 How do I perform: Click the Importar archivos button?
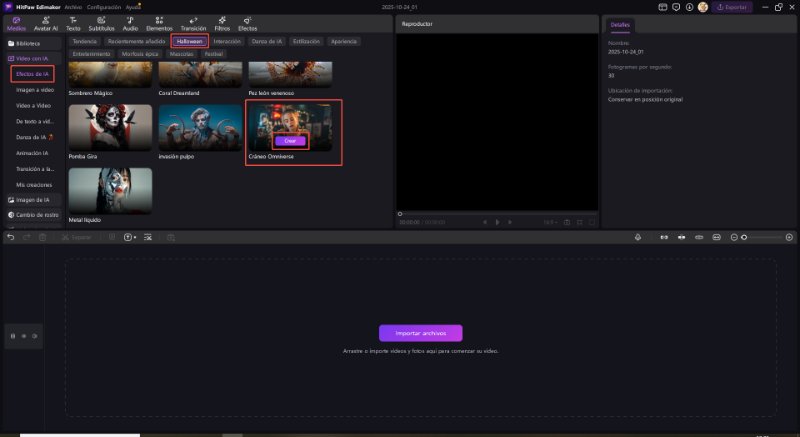[420, 333]
